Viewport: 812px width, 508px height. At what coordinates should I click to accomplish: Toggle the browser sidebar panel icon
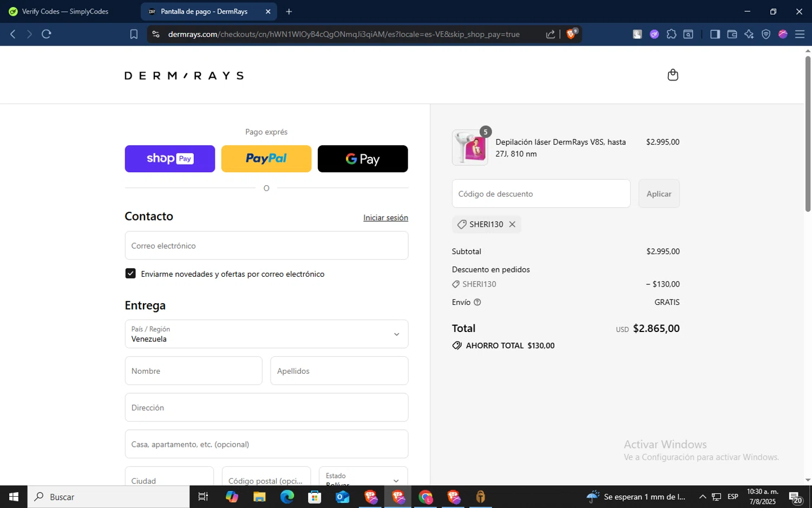point(715,34)
